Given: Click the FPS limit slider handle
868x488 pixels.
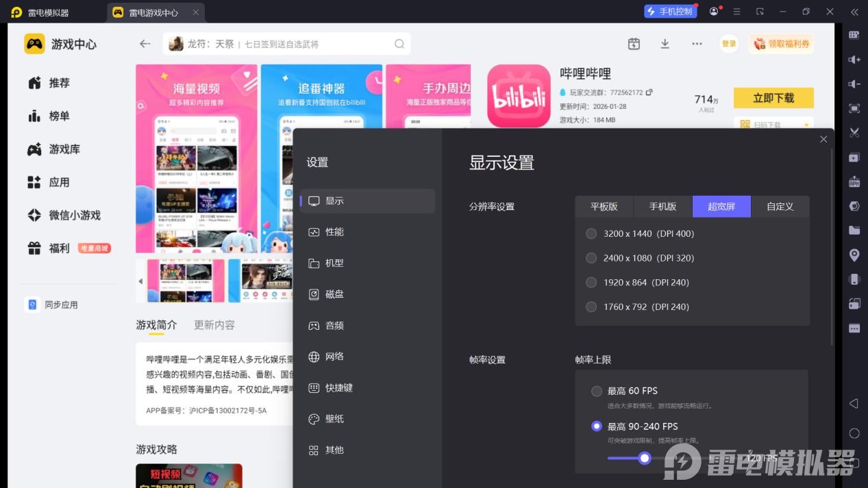Looking at the screenshot, I should [x=644, y=458].
